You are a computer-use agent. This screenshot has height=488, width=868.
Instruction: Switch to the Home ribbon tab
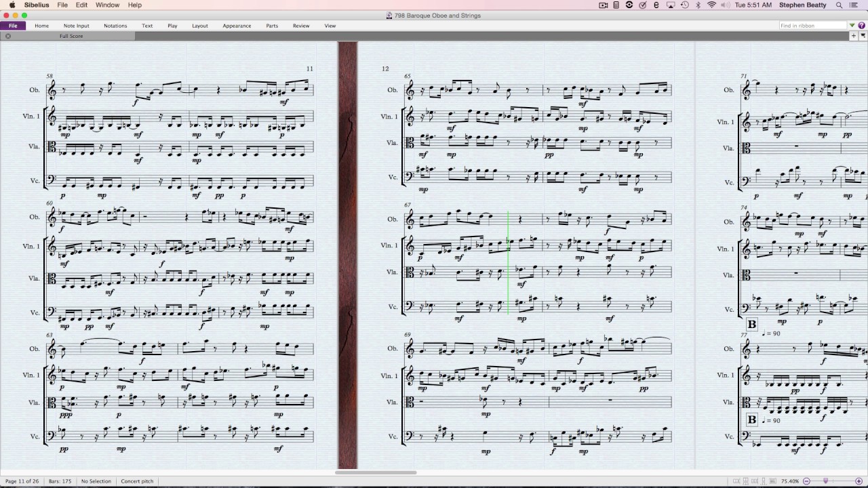[41, 26]
